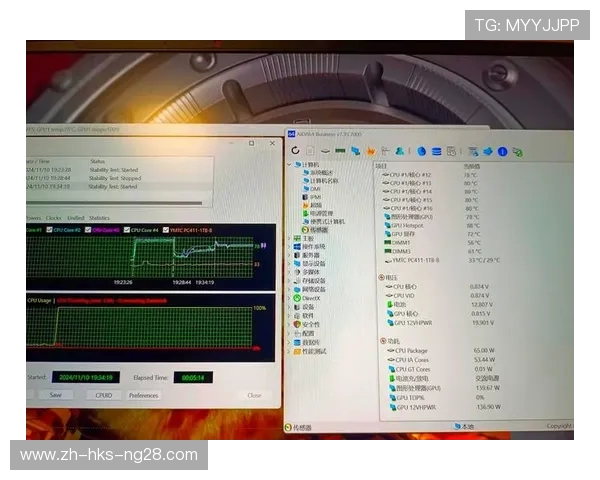Click the 电源管理 power management icon
Viewport: 600px width, 480px height.
click(x=303, y=213)
